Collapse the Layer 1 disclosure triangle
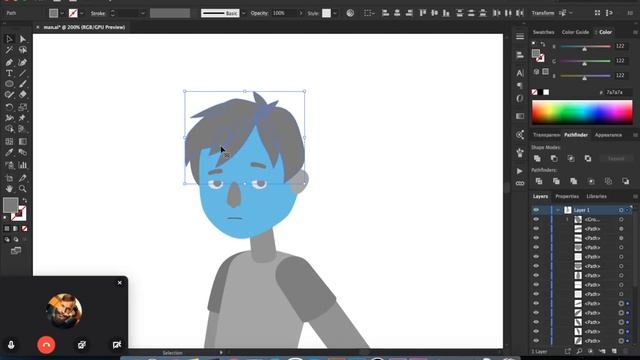Screen dimensions: 640x360 coord(558,210)
